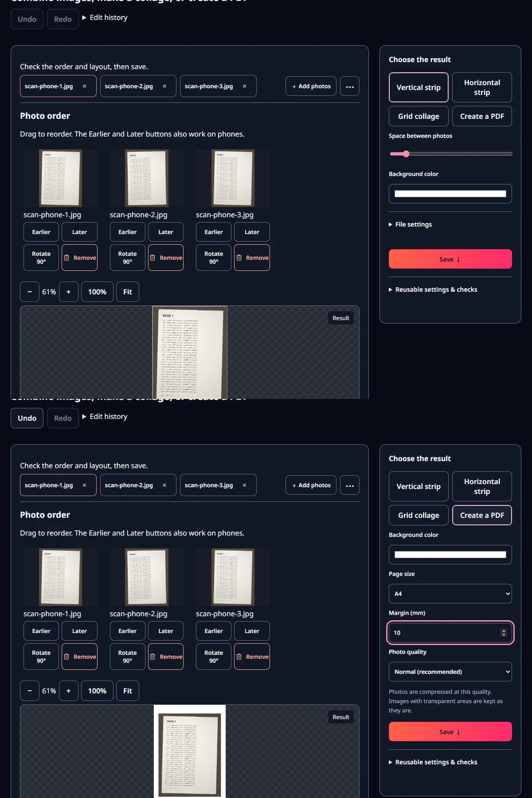Open the three-dots more menu in upper panel
Viewport: 532px width, 798px height.
pos(350,86)
